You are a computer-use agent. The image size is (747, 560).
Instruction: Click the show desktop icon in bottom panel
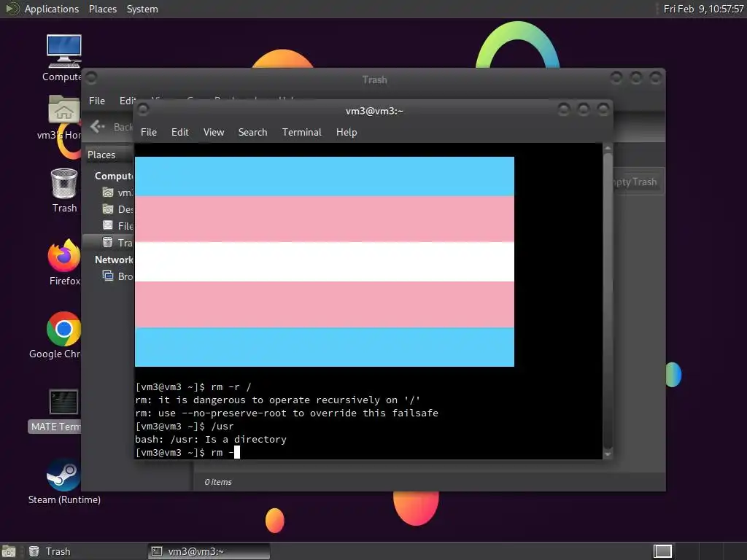click(x=9, y=551)
